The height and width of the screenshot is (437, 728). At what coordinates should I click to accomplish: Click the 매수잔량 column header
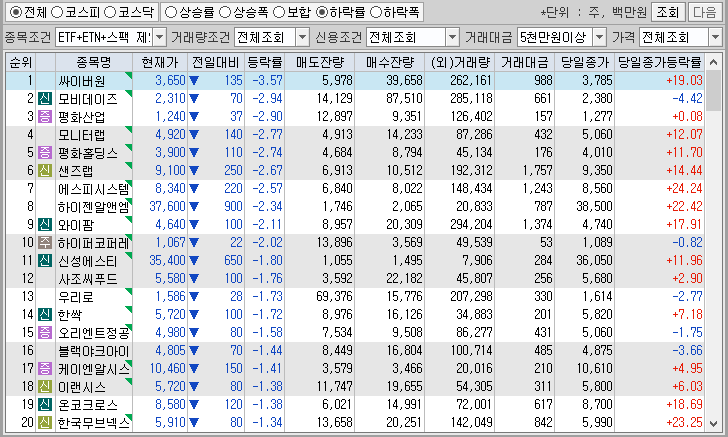[390, 62]
